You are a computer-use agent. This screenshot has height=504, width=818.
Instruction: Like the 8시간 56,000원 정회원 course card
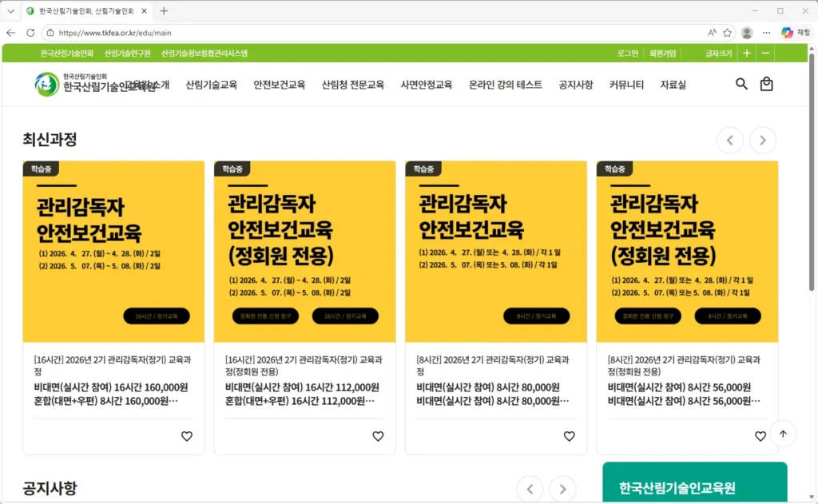click(x=760, y=436)
